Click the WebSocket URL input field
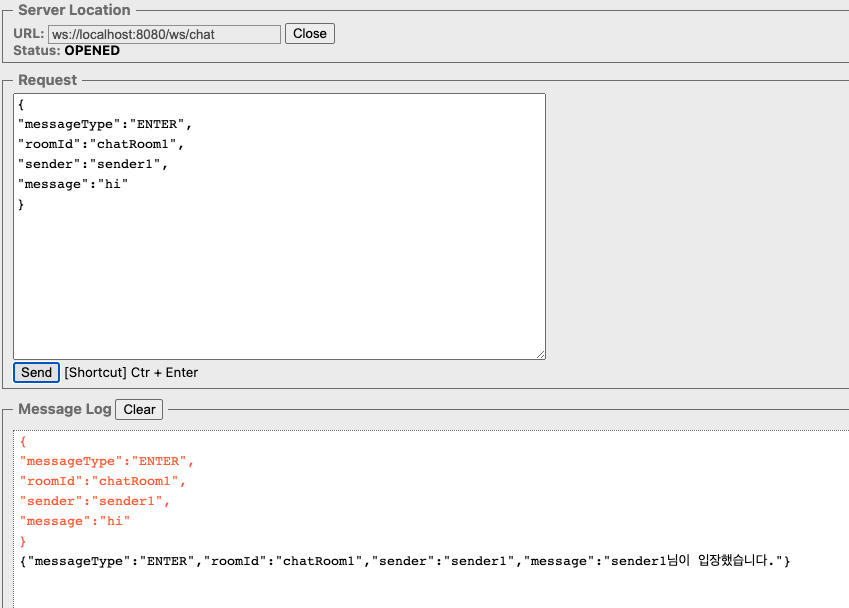Screen dimensions: 849x608 tap(165, 34)
